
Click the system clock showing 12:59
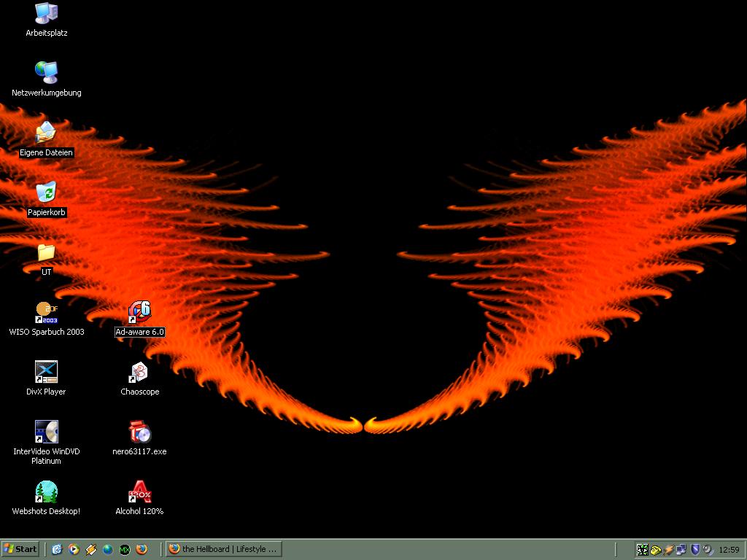(729, 550)
